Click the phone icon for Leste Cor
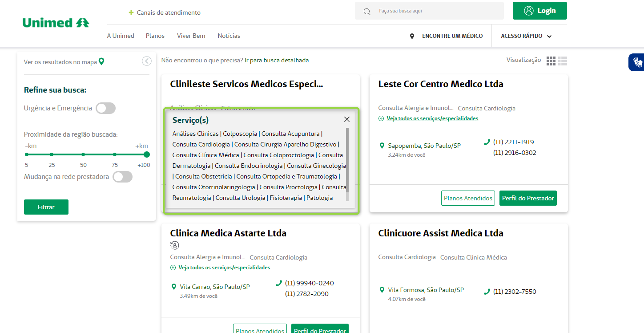 click(487, 142)
